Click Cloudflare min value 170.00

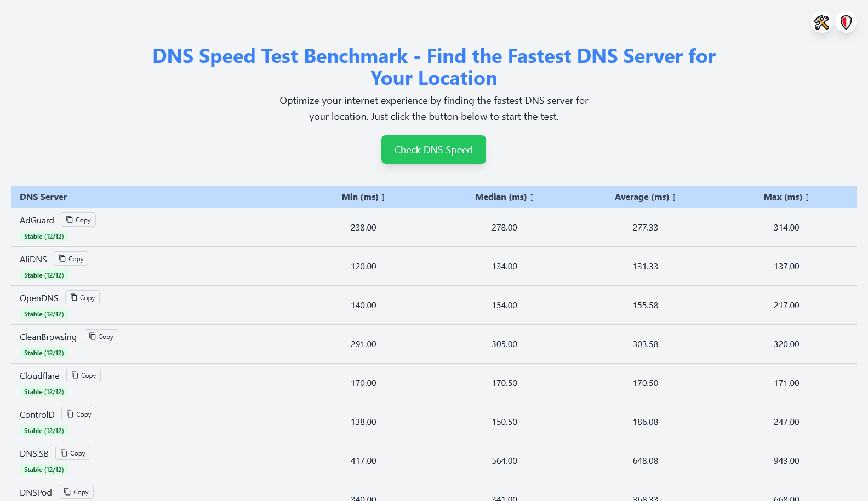point(363,383)
